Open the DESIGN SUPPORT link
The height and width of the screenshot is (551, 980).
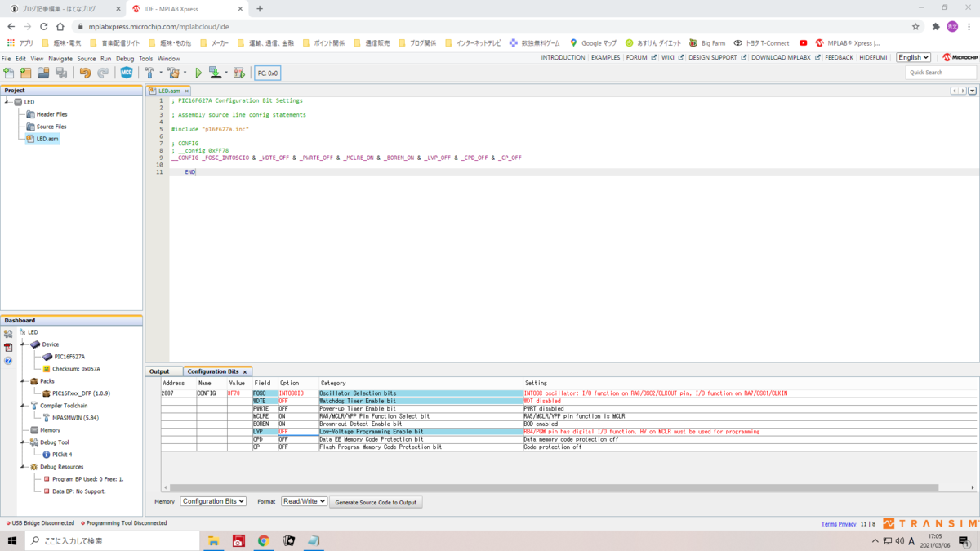pyautogui.click(x=712, y=58)
